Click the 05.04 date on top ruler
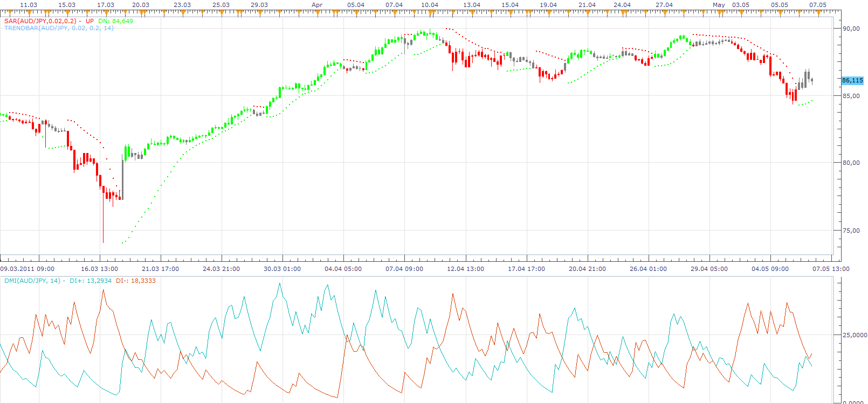Screen dimensions: 868x404 click(x=356, y=5)
